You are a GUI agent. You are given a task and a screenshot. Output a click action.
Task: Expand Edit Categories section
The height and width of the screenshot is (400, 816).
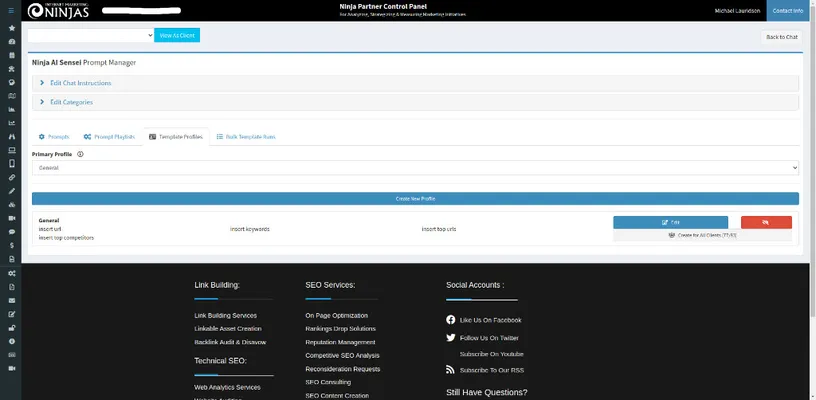71,102
